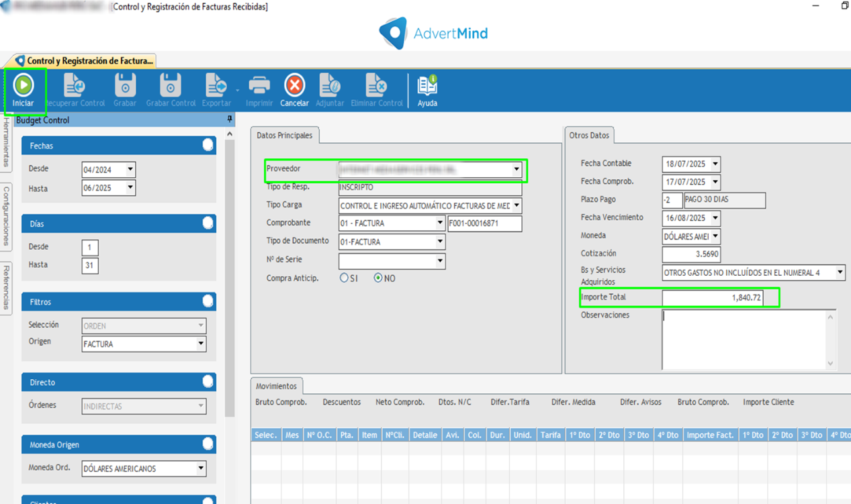This screenshot has width=851, height=504.
Task: Click the Días Hasta field with 31
Action: 90,266
